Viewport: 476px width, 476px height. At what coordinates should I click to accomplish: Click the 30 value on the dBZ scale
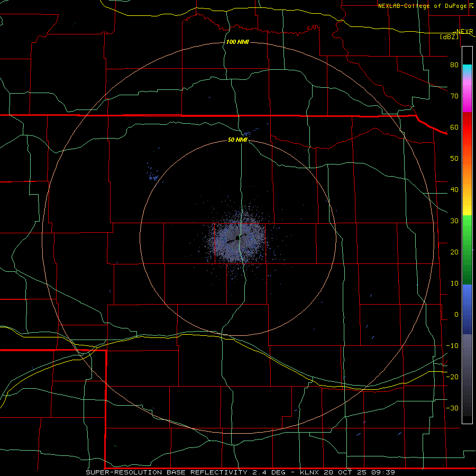(x=454, y=221)
